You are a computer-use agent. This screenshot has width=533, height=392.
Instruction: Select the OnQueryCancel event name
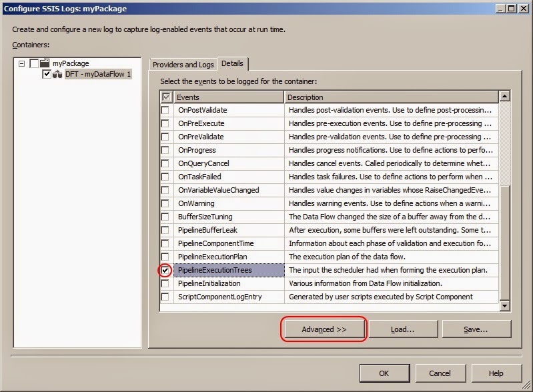click(x=203, y=163)
